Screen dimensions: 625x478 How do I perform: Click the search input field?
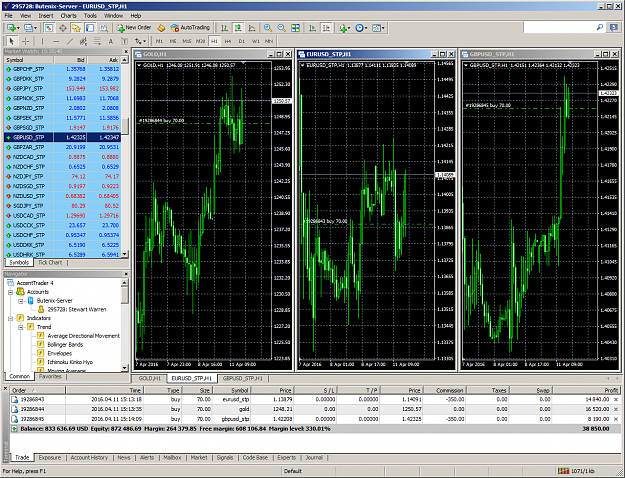(x=558, y=28)
